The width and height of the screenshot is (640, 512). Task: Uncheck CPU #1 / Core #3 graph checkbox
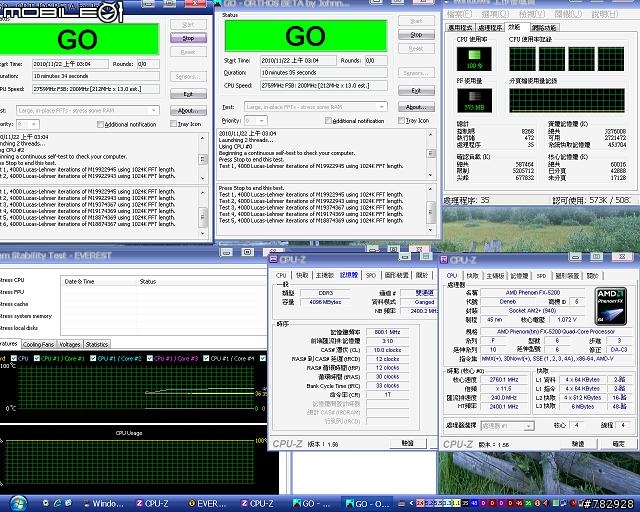pos(149,358)
